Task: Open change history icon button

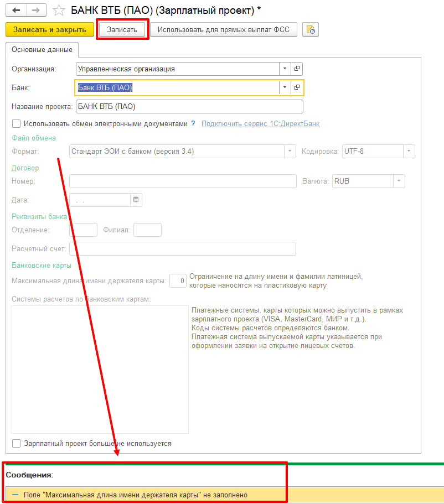Action: (x=310, y=30)
